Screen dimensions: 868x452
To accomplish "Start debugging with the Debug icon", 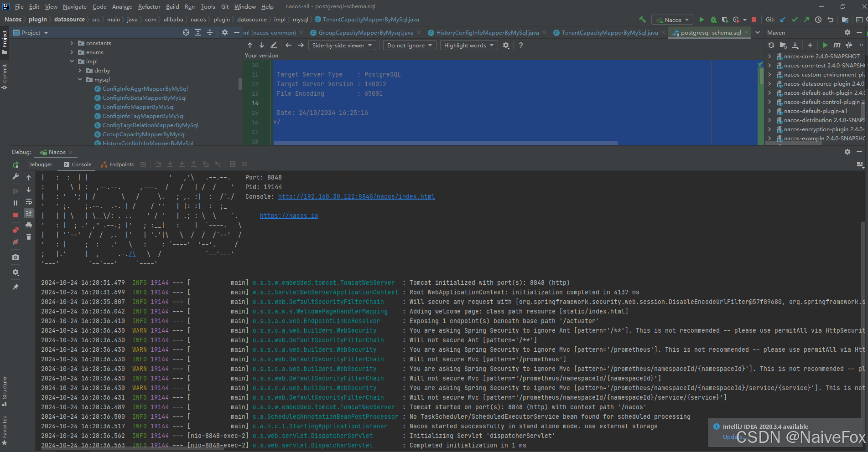I will coord(713,20).
